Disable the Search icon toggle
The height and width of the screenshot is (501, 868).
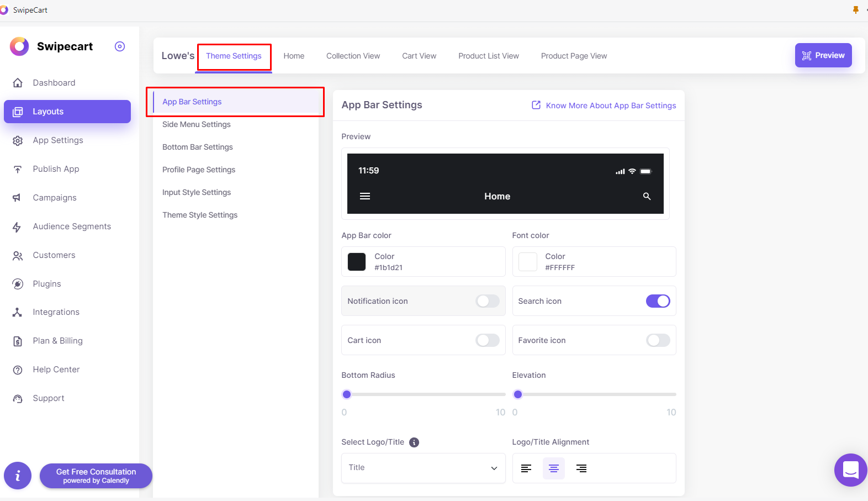(658, 301)
